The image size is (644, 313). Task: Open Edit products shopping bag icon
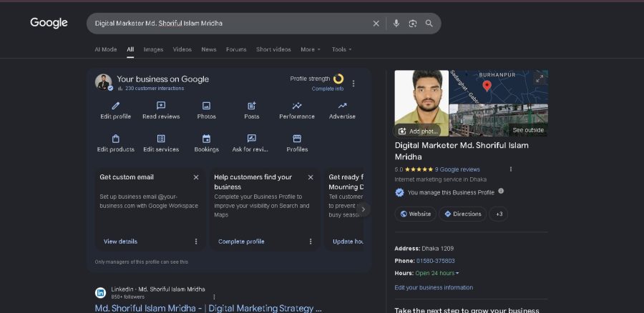tap(116, 139)
